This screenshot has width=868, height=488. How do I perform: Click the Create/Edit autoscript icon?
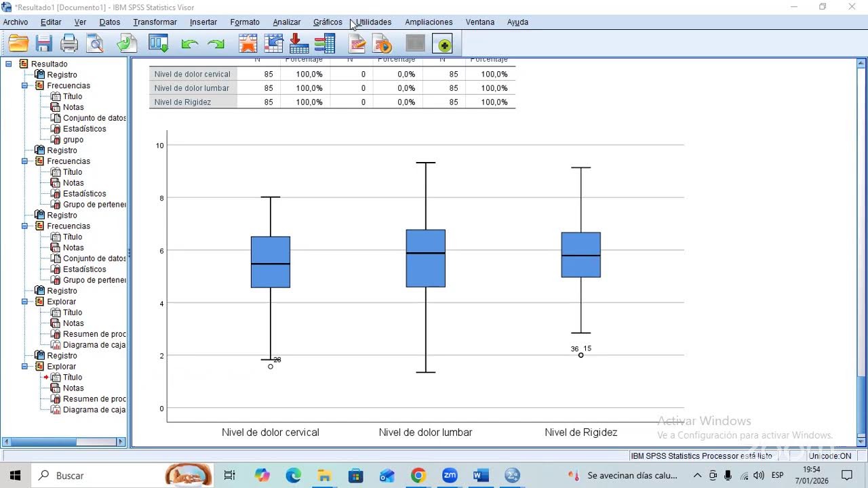pyautogui.click(x=357, y=44)
